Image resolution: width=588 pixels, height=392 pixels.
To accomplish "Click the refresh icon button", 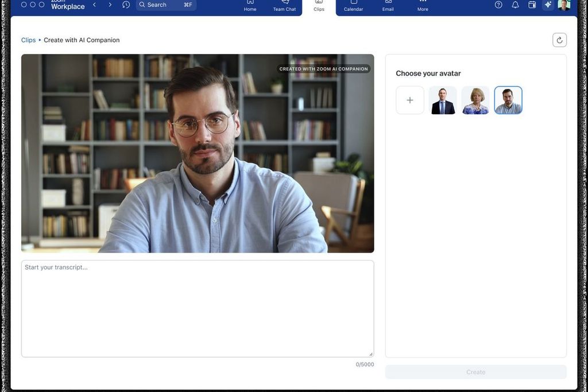I will coord(559,40).
